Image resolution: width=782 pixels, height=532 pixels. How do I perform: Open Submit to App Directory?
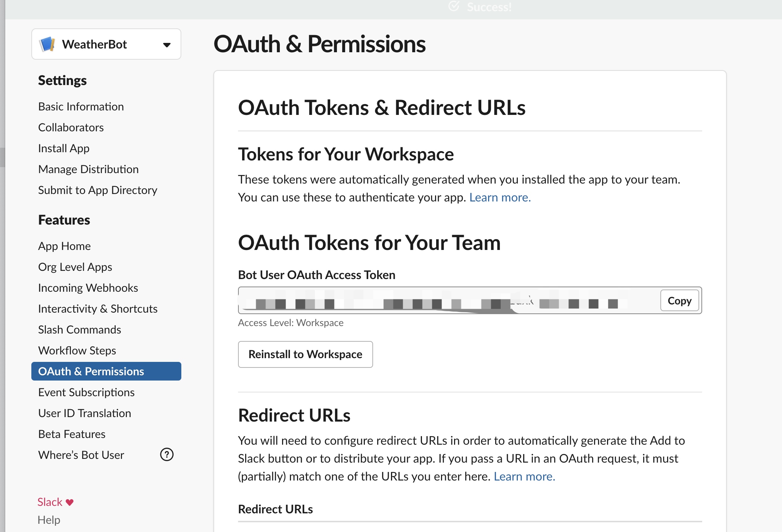98,190
